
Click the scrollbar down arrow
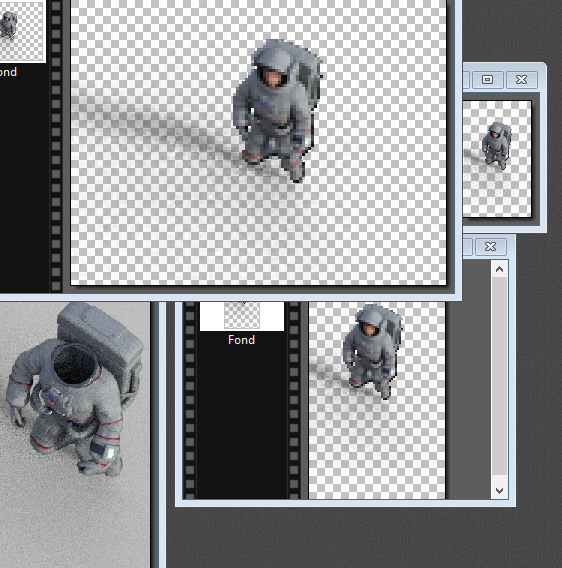[499, 490]
